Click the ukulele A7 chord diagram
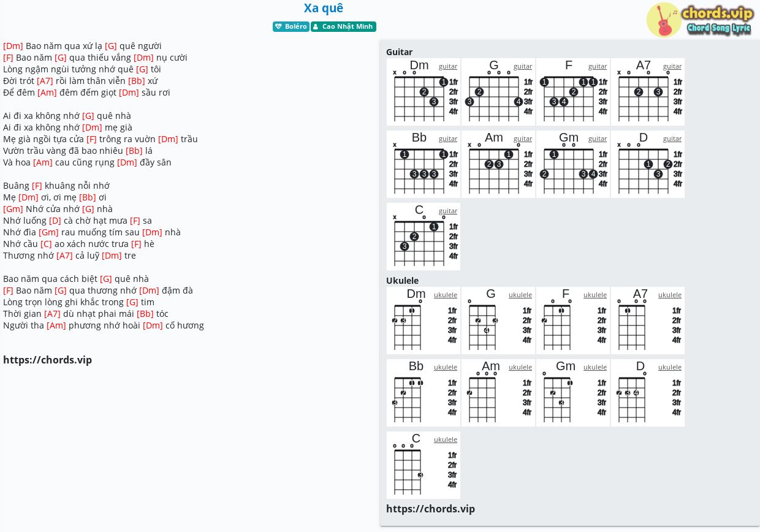Viewport: 760px width, 532px height. [x=648, y=321]
